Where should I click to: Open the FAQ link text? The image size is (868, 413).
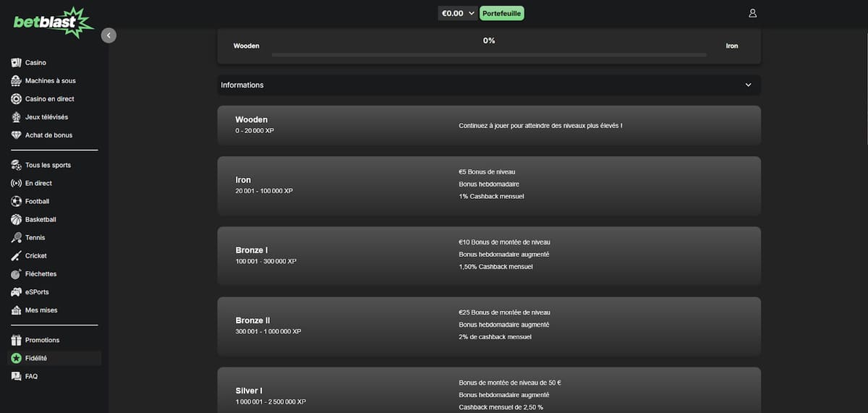click(31, 376)
